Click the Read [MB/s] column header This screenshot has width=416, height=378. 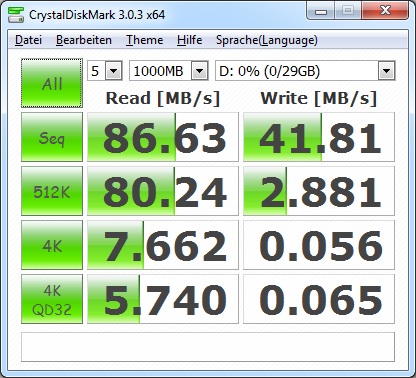tap(163, 98)
